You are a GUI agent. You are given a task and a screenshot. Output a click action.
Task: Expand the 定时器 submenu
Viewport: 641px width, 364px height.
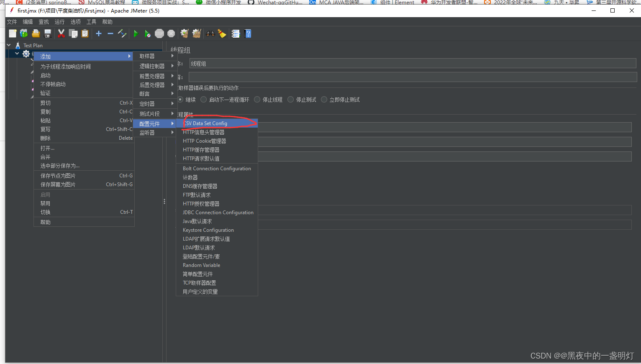(x=155, y=104)
